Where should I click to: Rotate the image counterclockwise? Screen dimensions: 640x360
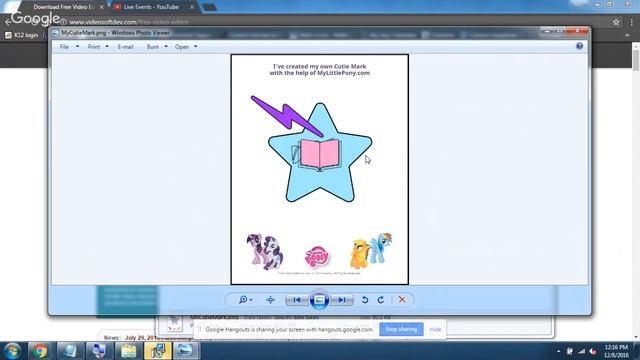(x=365, y=300)
